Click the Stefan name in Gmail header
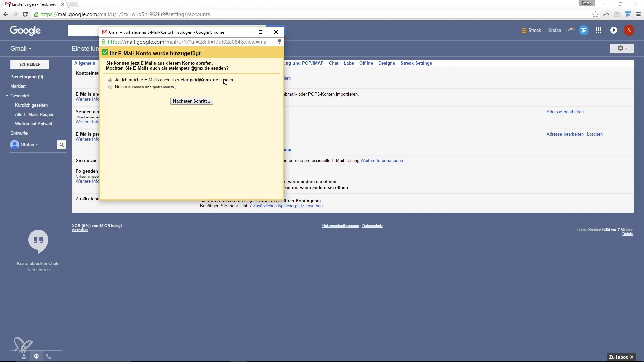644x362 pixels. click(555, 31)
